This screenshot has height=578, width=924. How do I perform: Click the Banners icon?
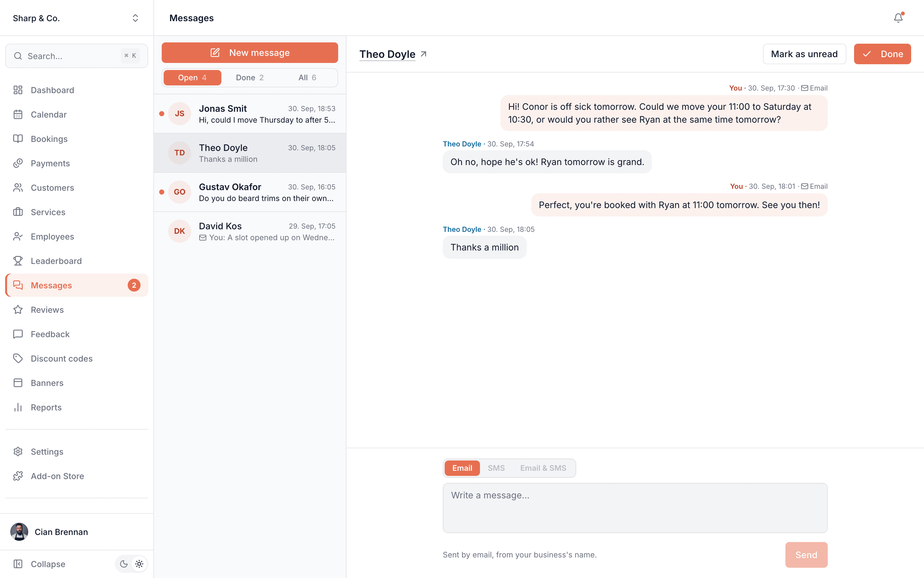pyautogui.click(x=18, y=383)
